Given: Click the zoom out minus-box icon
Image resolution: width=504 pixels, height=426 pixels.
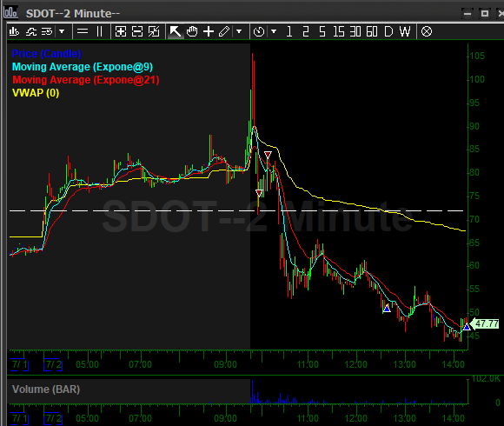Looking at the screenshot, I should [137, 31].
